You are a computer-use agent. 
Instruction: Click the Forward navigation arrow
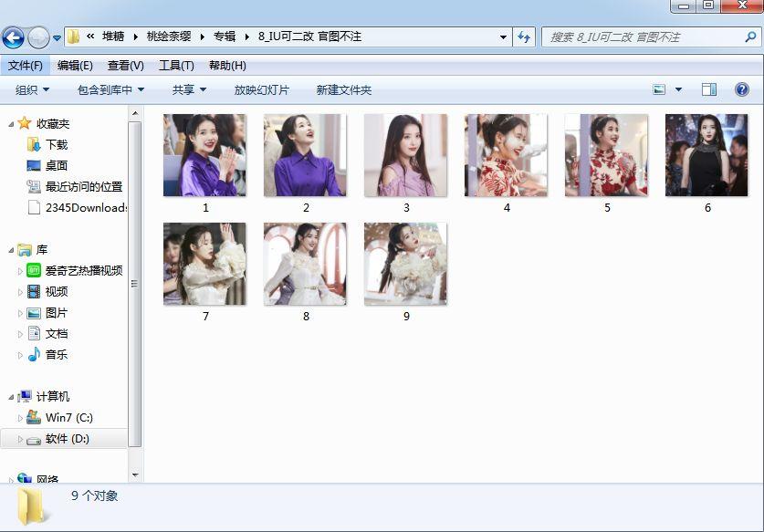click(x=38, y=37)
